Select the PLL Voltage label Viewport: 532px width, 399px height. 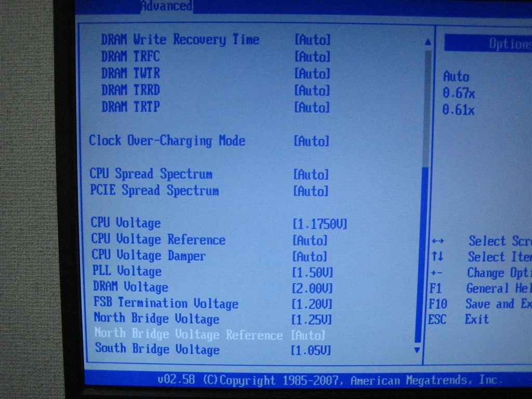point(127,271)
